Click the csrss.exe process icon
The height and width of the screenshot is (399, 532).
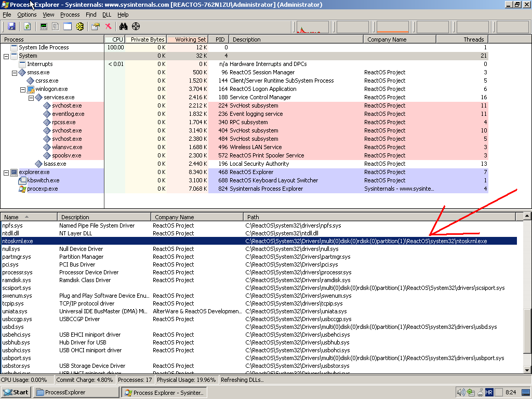pyautogui.click(x=30, y=81)
